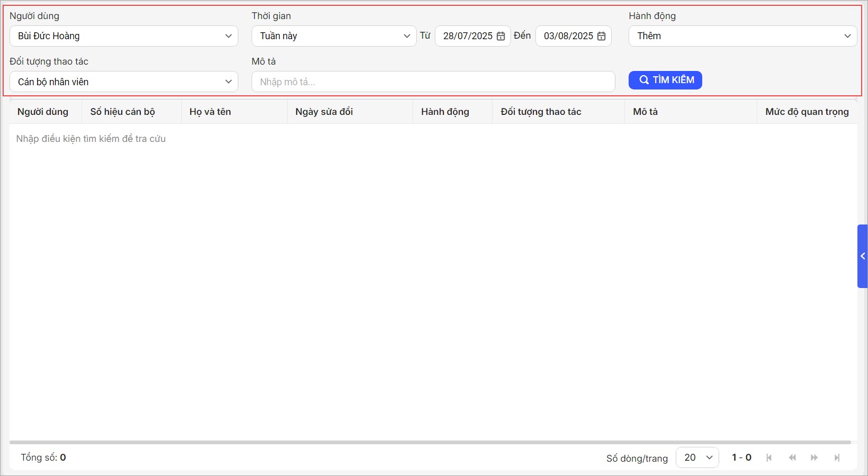Change rows per page dropdown showing 20
868x476 pixels.
[x=697, y=457]
